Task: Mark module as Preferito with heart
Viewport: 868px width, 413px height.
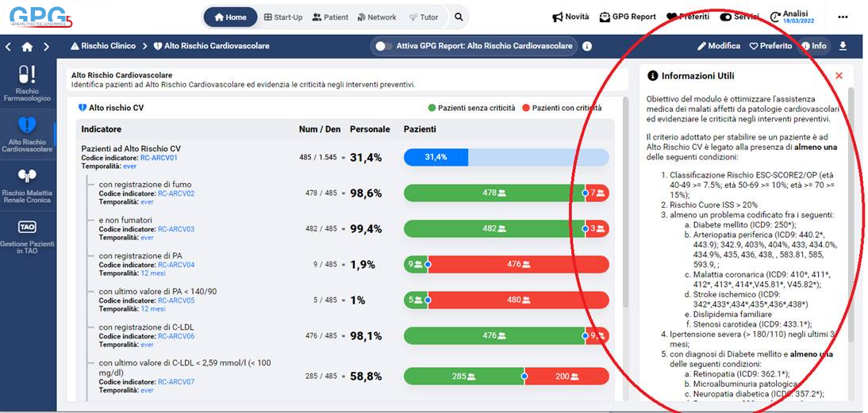Action: [x=770, y=46]
